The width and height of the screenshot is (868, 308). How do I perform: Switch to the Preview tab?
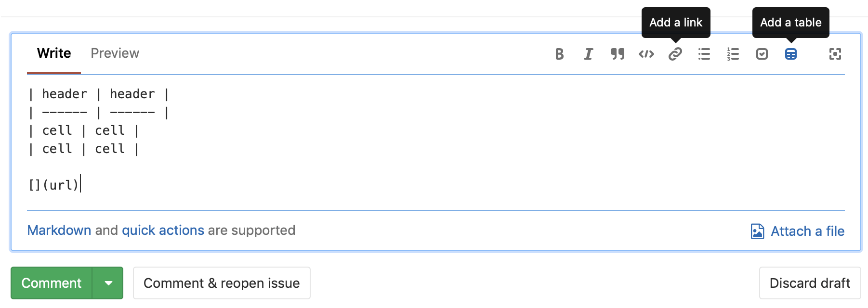click(x=114, y=53)
